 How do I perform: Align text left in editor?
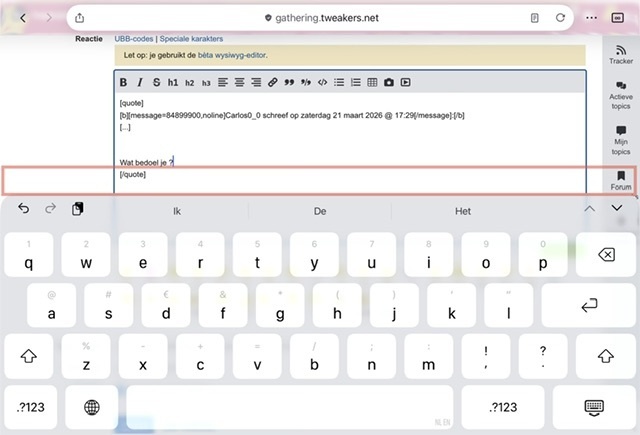(x=222, y=82)
